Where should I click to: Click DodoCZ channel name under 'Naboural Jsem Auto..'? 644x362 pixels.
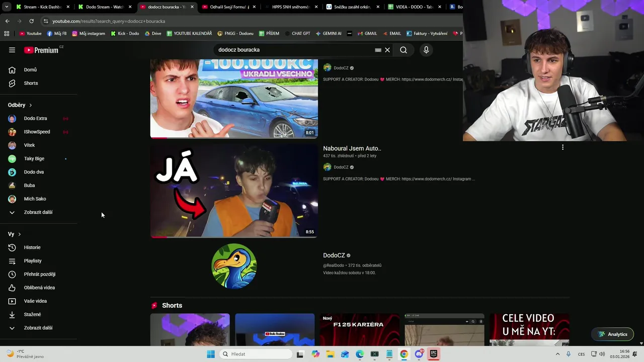coord(341,167)
